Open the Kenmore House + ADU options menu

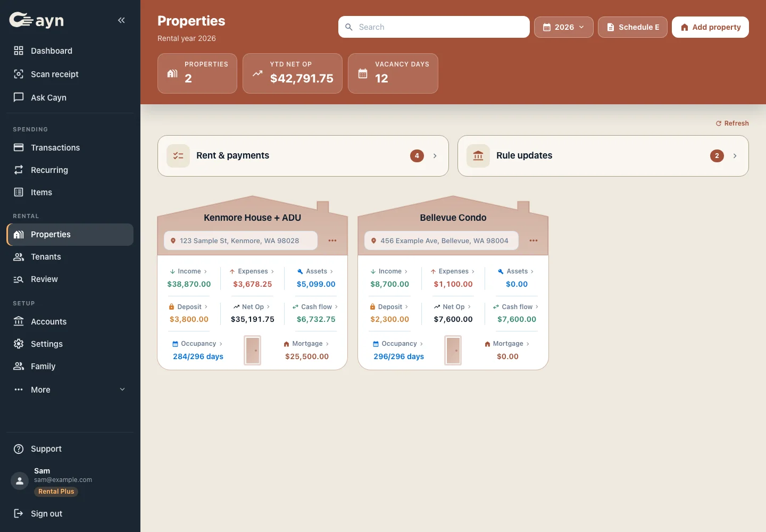(x=332, y=240)
